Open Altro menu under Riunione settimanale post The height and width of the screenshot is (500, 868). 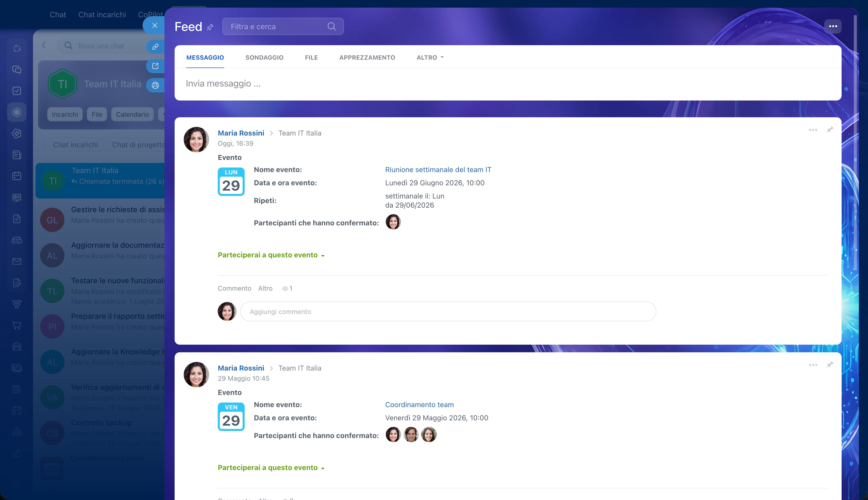pyautogui.click(x=265, y=289)
